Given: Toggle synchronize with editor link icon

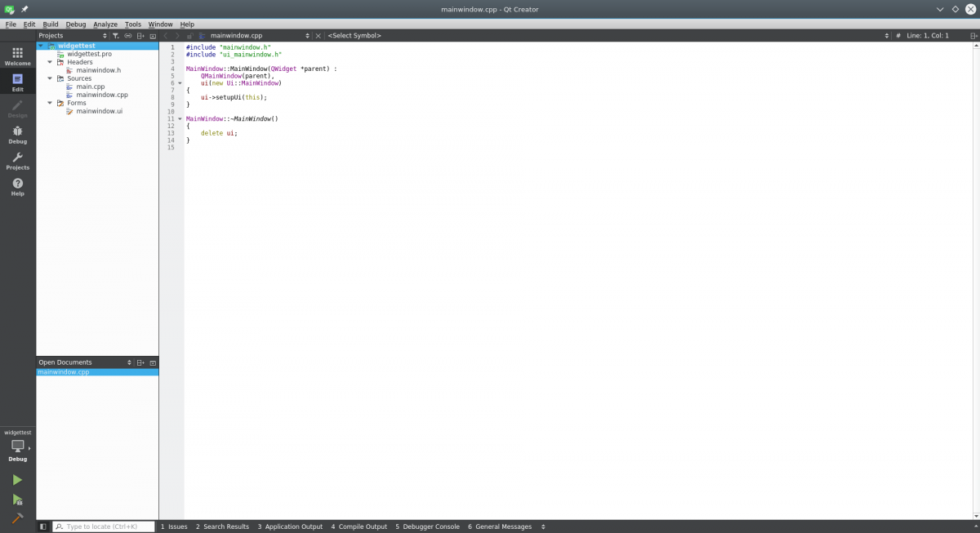Looking at the screenshot, I should (x=128, y=36).
